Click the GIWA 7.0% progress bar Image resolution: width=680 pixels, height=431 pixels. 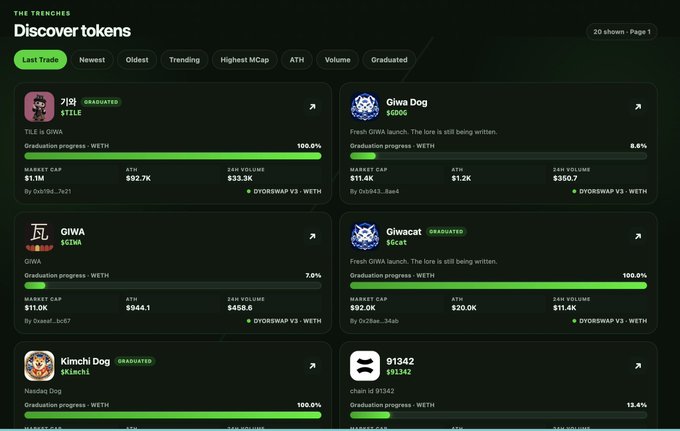(x=173, y=286)
